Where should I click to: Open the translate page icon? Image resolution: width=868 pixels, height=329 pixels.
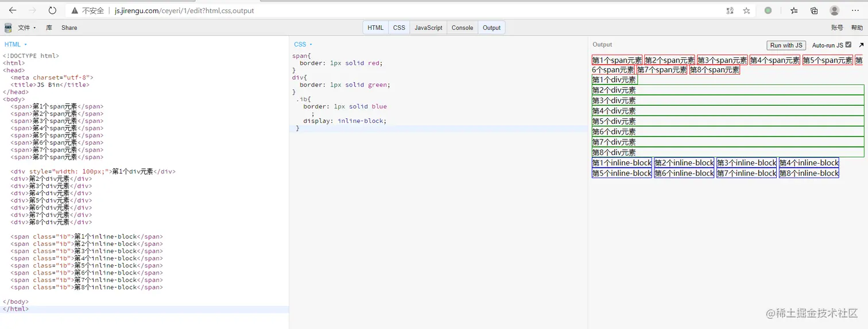[730, 10]
